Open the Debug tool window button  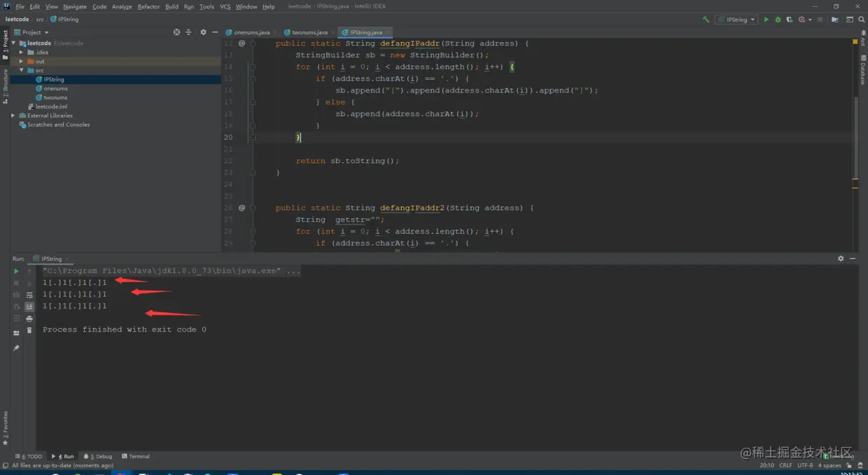point(98,456)
